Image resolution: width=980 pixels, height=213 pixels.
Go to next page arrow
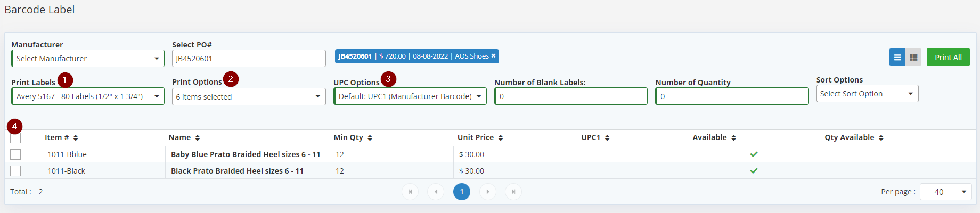[488, 192]
